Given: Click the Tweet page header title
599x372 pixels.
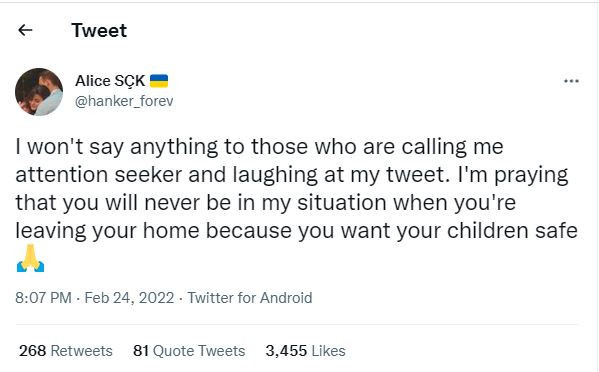Looking at the screenshot, I should pyautogui.click(x=99, y=30).
